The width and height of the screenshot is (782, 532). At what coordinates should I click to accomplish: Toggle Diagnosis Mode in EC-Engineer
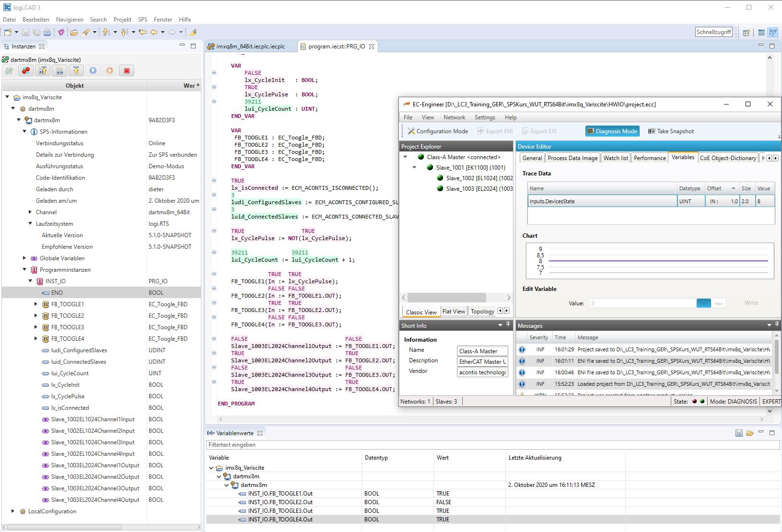click(x=612, y=131)
